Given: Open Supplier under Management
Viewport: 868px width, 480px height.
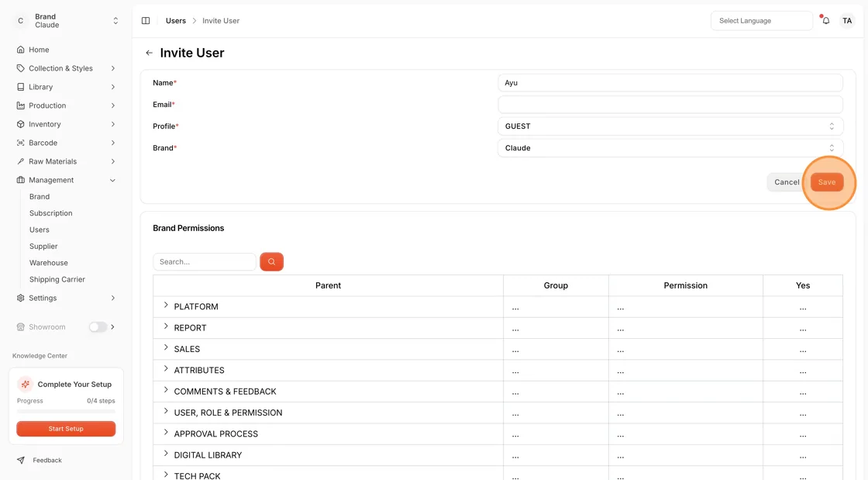Looking at the screenshot, I should (x=43, y=247).
